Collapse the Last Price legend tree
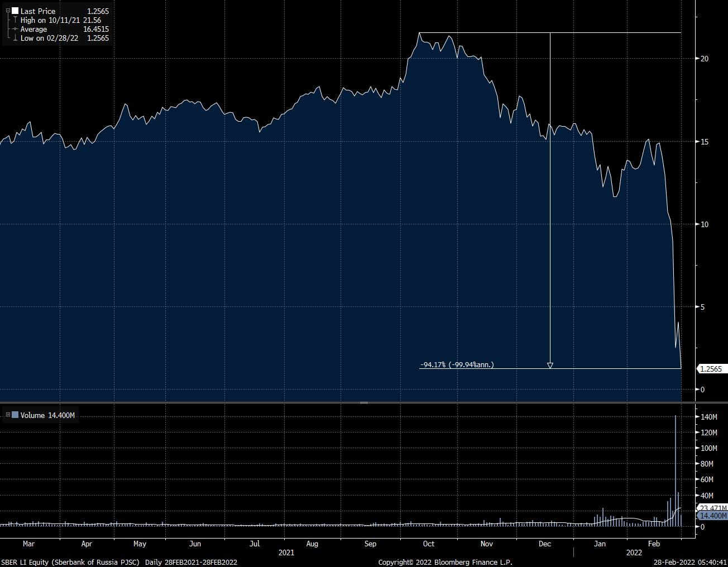The width and height of the screenshot is (728, 567). tap(8, 11)
